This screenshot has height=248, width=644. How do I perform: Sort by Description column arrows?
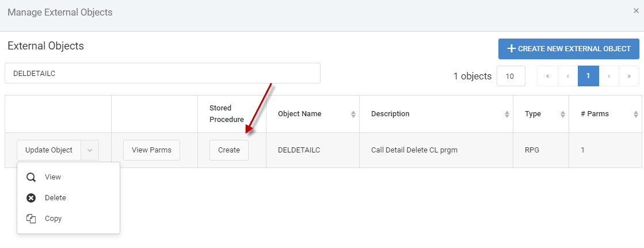click(x=507, y=114)
